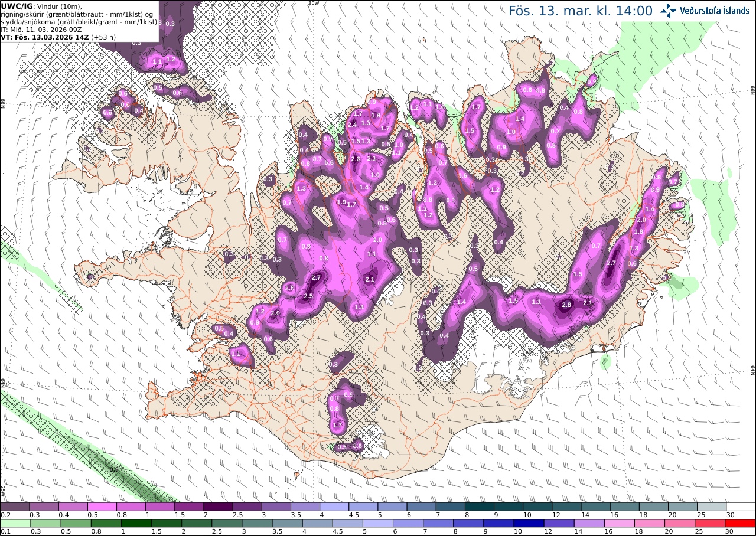Click the 2.4 snowfall value on the map
756x536 pixels.
pos(352,125)
